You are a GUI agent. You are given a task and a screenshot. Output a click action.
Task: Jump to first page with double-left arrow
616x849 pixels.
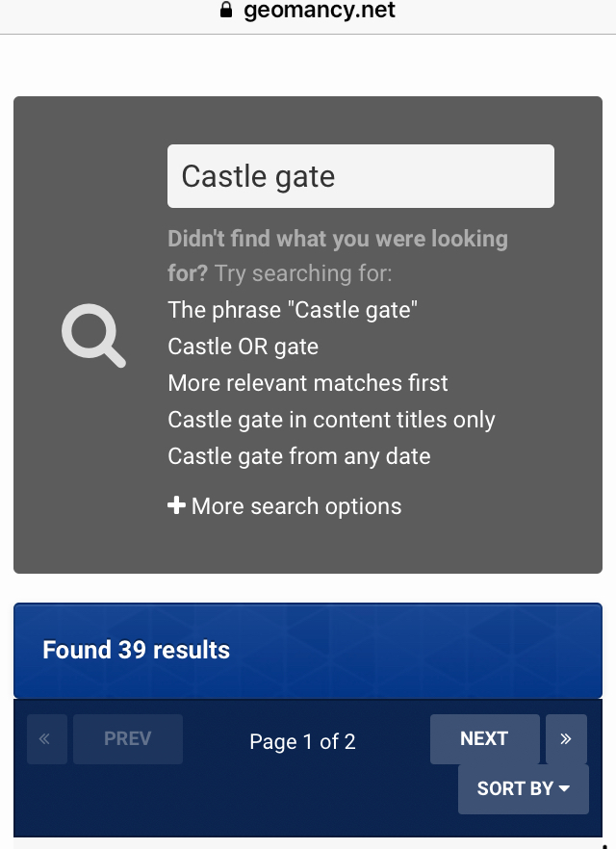(x=46, y=739)
